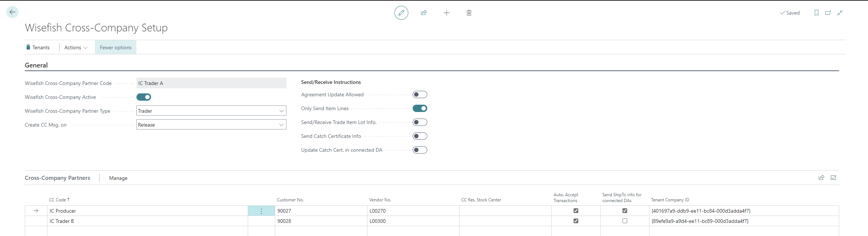The width and height of the screenshot is (868, 236).
Task: Click the bookmark icon
Action: [x=817, y=13]
